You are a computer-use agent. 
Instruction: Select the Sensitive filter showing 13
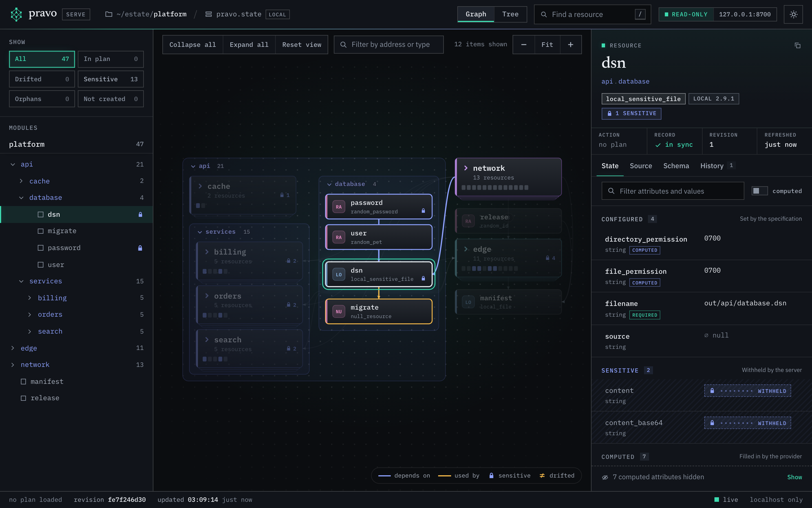[x=111, y=79]
